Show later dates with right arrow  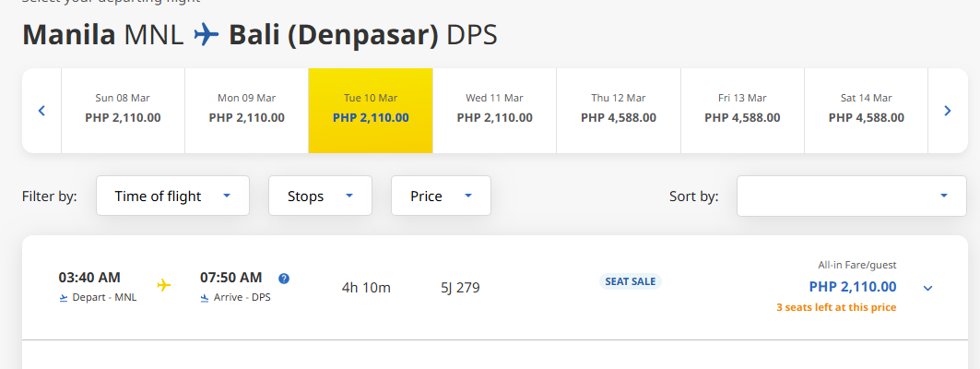(x=948, y=111)
